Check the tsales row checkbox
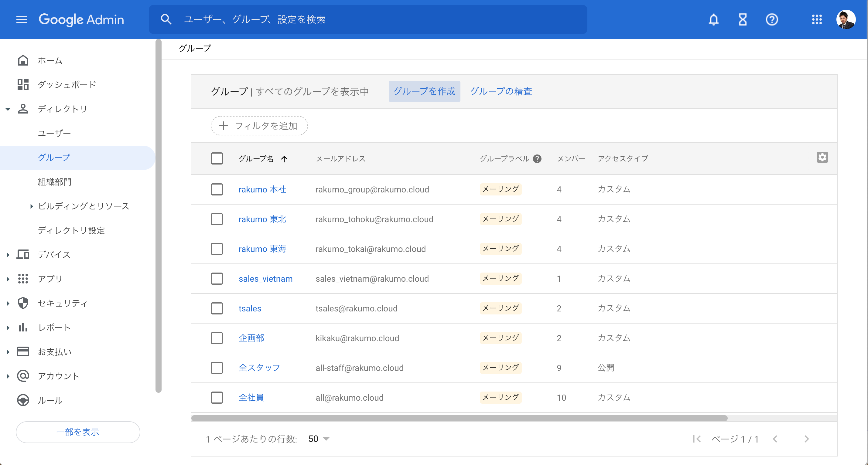This screenshot has height=465, width=868. point(217,308)
